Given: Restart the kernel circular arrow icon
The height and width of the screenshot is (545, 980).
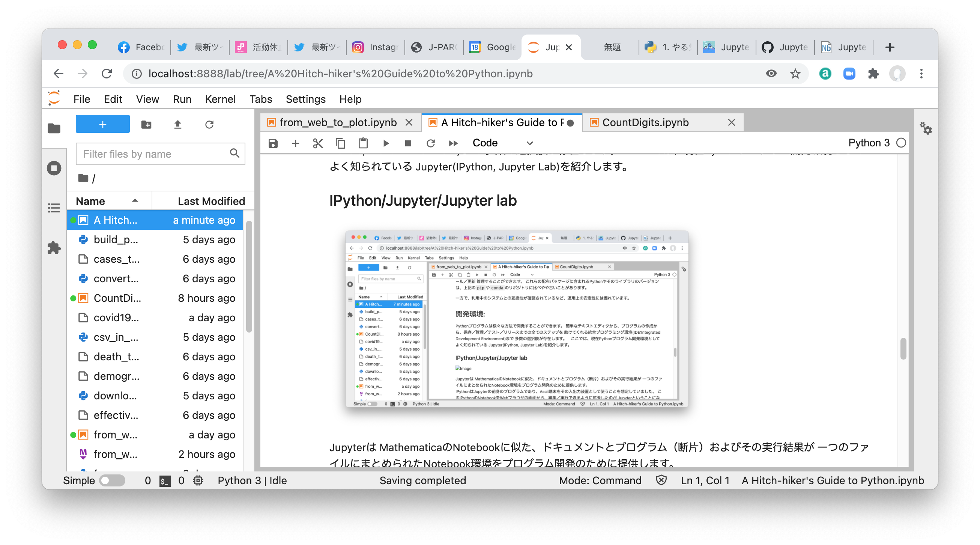Looking at the screenshot, I should (431, 143).
